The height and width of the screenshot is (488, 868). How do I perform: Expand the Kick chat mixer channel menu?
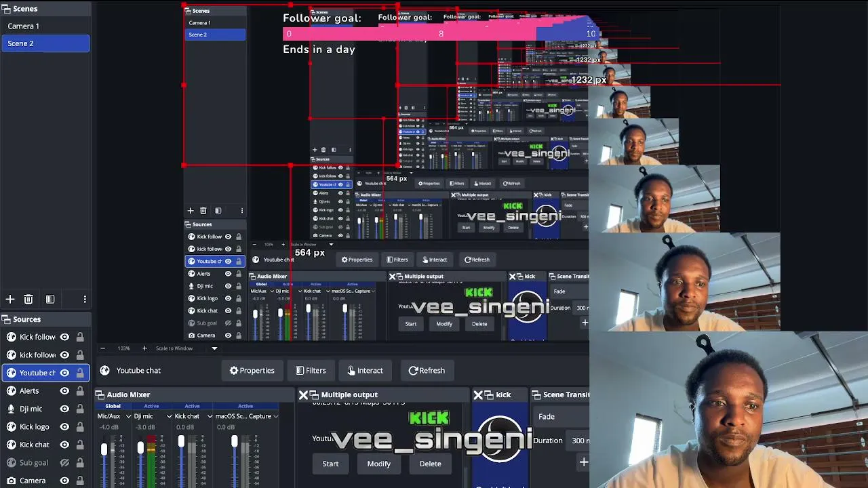(210, 416)
